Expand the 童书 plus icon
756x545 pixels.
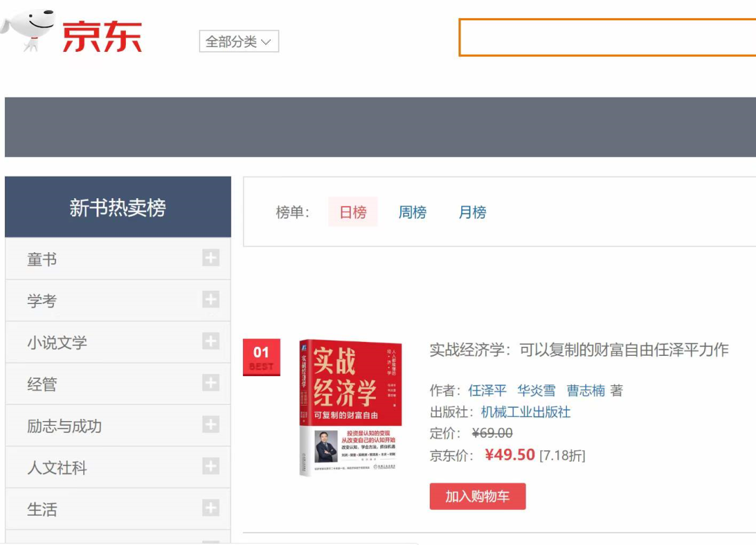(x=211, y=258)
